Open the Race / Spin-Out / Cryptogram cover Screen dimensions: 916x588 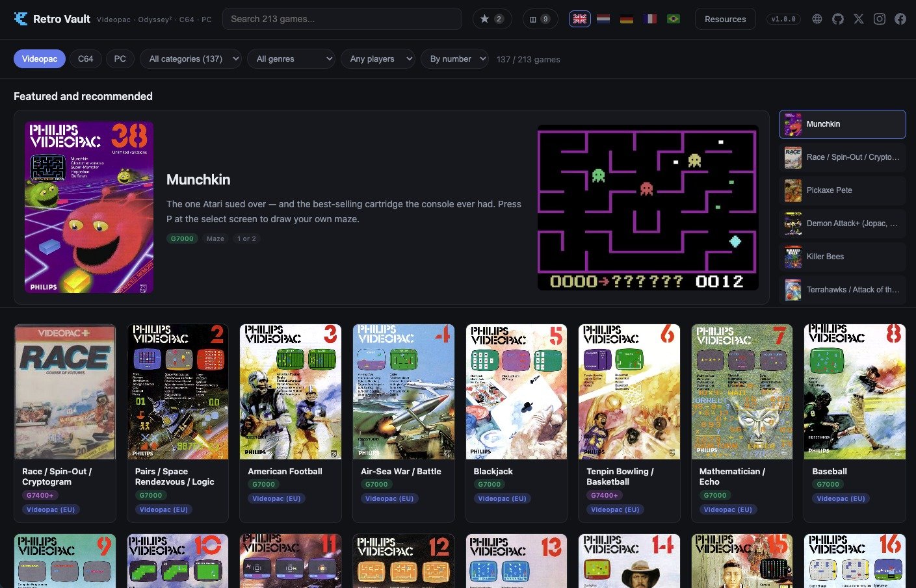tap(65, 392)
